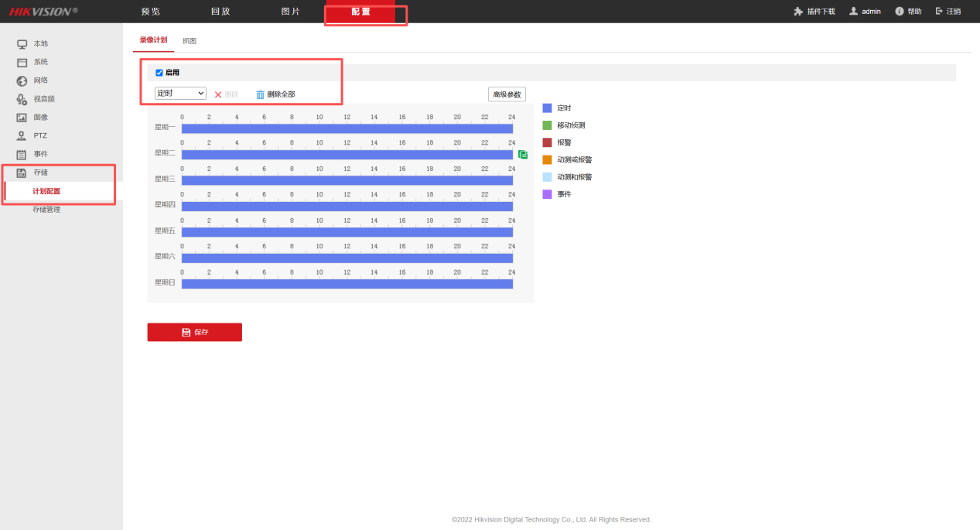Open 存储管理 in the sidebar
The height and width of the screenshot is (530, 980).
pyautogui.click(x=46, y=210)
